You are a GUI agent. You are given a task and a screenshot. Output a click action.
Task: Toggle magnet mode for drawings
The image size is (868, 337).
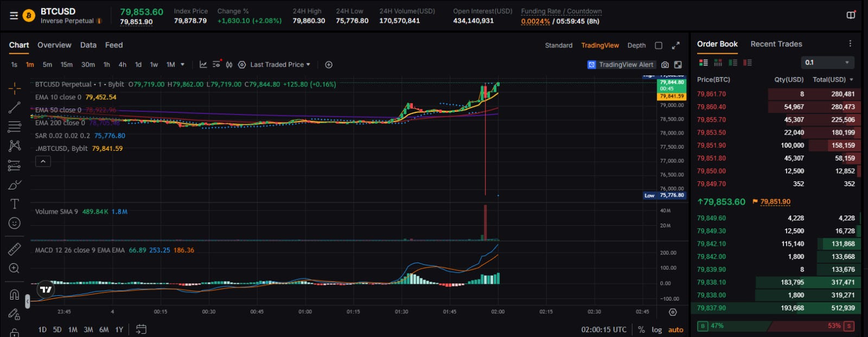pos(15,295)
